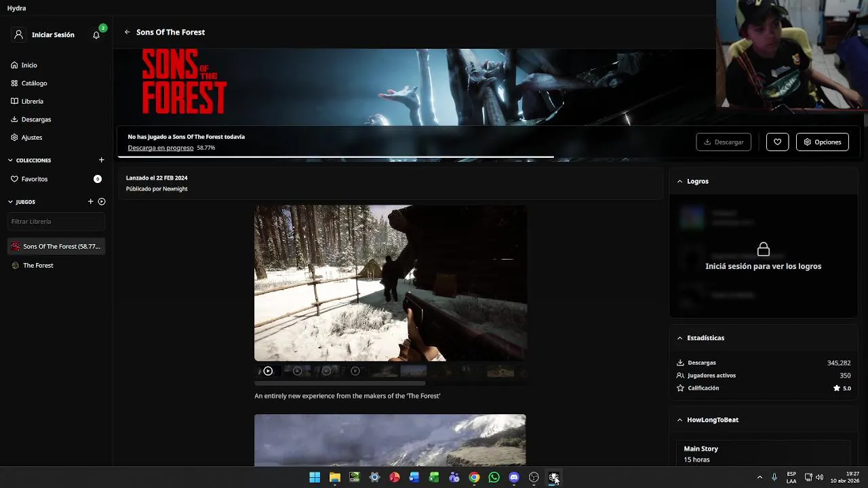Click the Sons of the Forest logo
The height and width of the screenshot is (488, 868).
point(184,82)
